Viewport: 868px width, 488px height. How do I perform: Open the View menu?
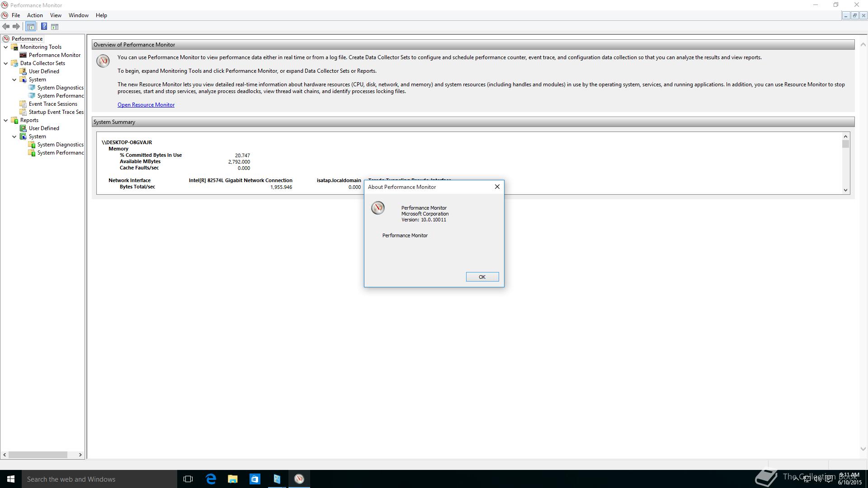[x=56, y=15]
